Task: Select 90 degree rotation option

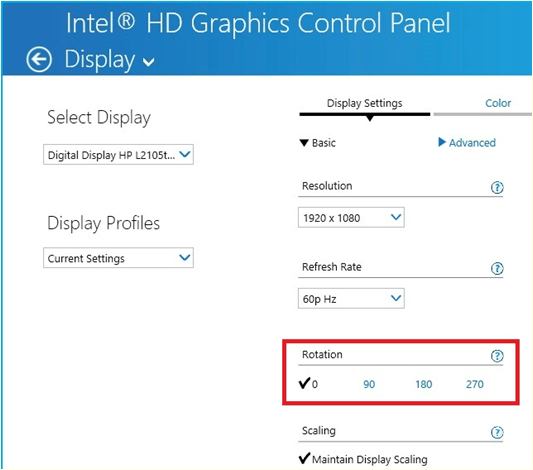Action: (x=369, y=384)
